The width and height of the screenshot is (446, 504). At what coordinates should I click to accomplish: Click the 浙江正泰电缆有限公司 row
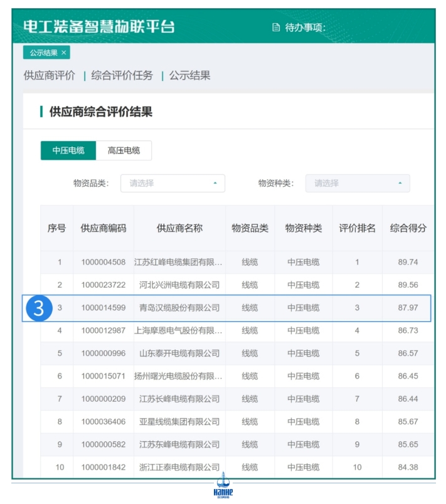(x=179, y=467)
